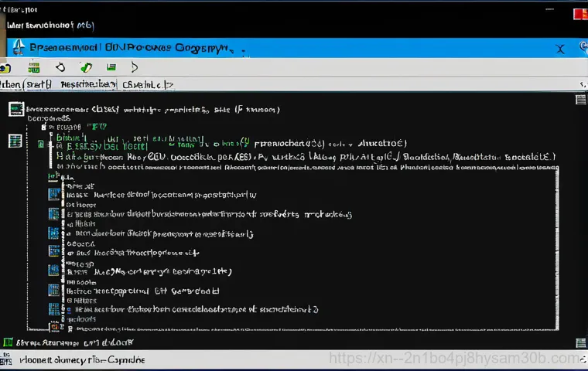Click the green checkmark toolbar icon
Image resolution: width=588 pixels, height=371 pixels.
[x=86, y=67]
